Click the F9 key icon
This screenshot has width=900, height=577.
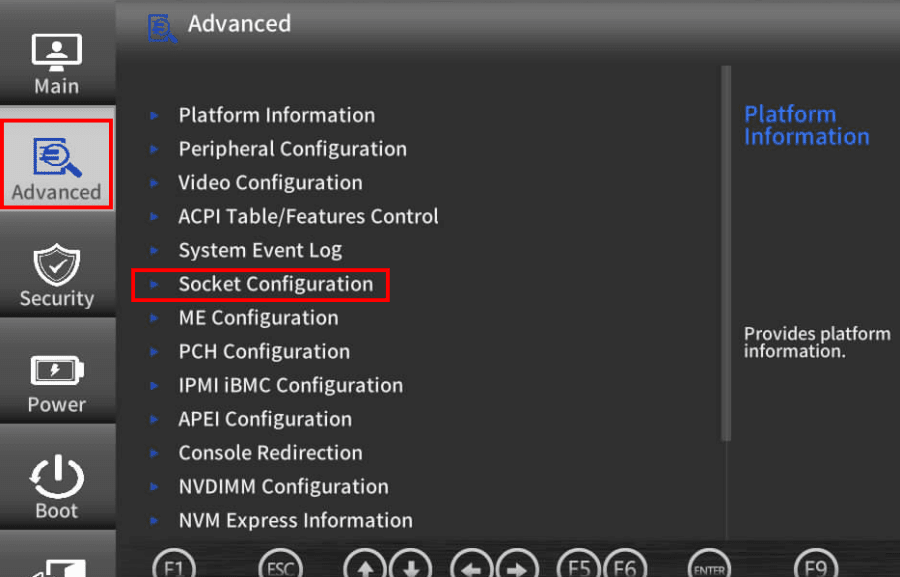point(816,567)
